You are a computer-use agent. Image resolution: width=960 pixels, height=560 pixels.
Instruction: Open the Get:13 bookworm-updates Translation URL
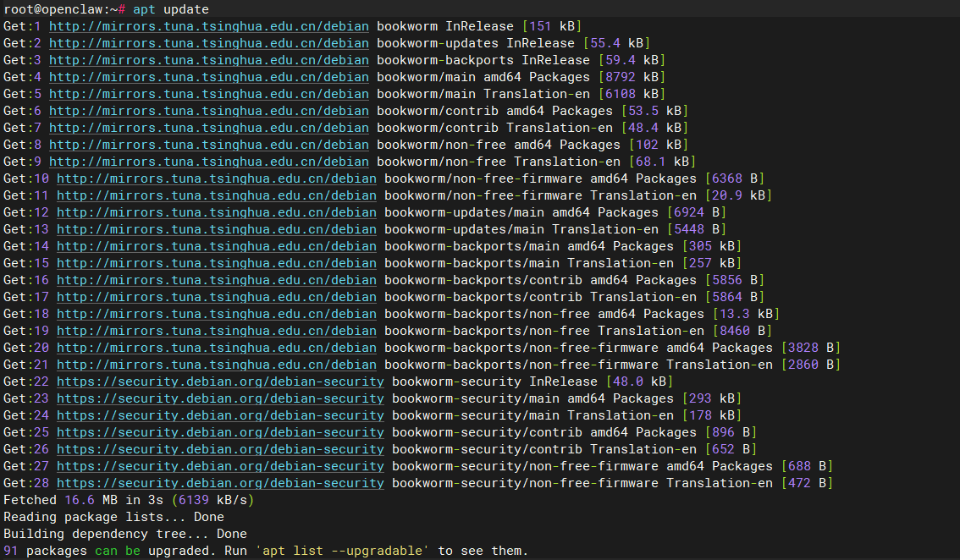(217, 229)
